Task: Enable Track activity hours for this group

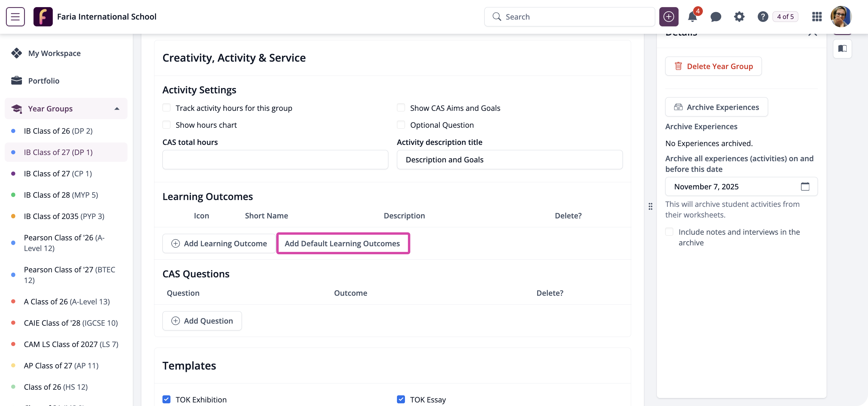Action: [167, 108]
